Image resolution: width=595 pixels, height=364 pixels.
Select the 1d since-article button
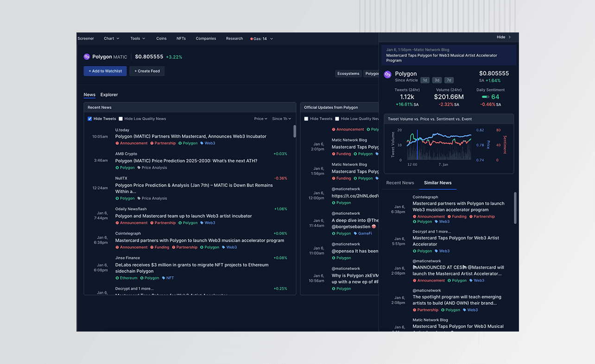click(x=425, y=80)
